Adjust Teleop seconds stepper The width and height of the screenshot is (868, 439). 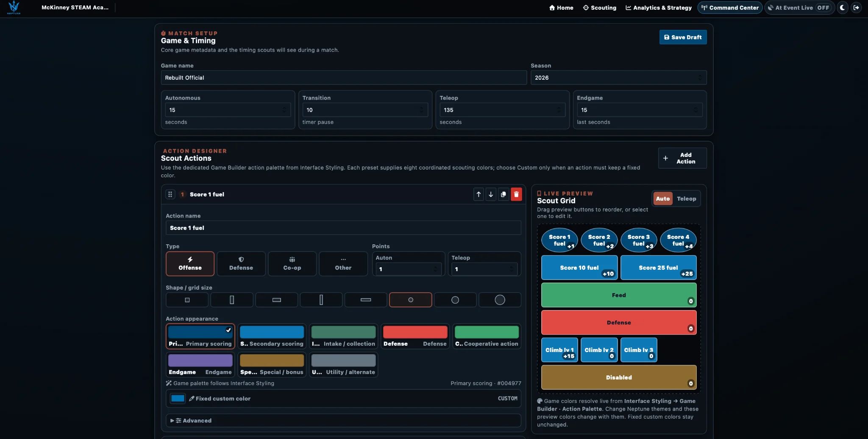(559, 110)
